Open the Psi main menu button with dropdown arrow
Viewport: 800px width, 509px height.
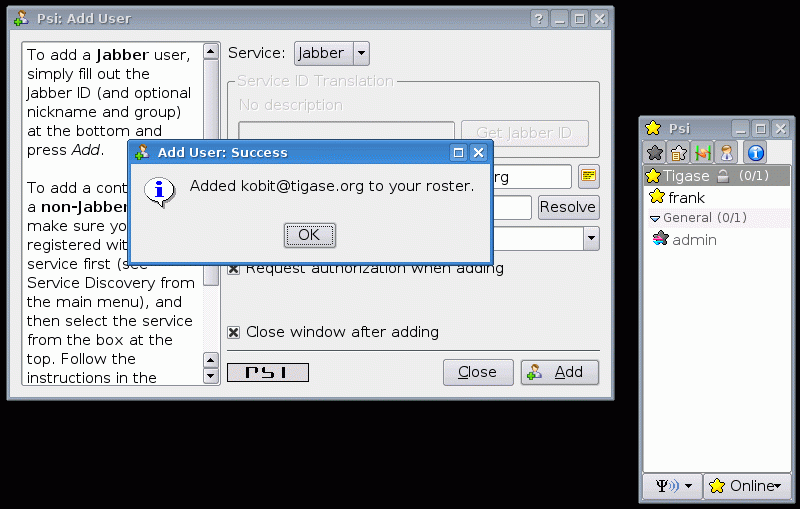pos(673,486)
